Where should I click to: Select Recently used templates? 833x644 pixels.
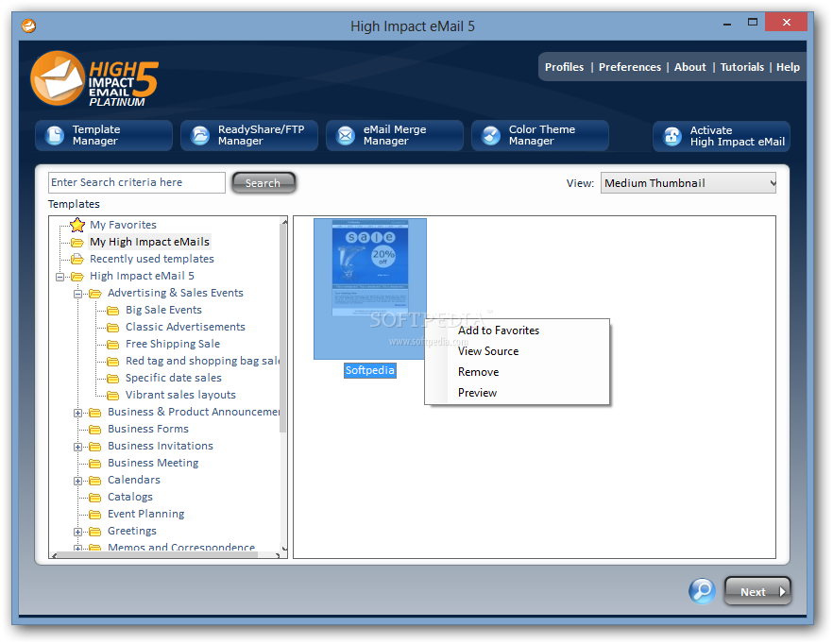tap(151, 259)
